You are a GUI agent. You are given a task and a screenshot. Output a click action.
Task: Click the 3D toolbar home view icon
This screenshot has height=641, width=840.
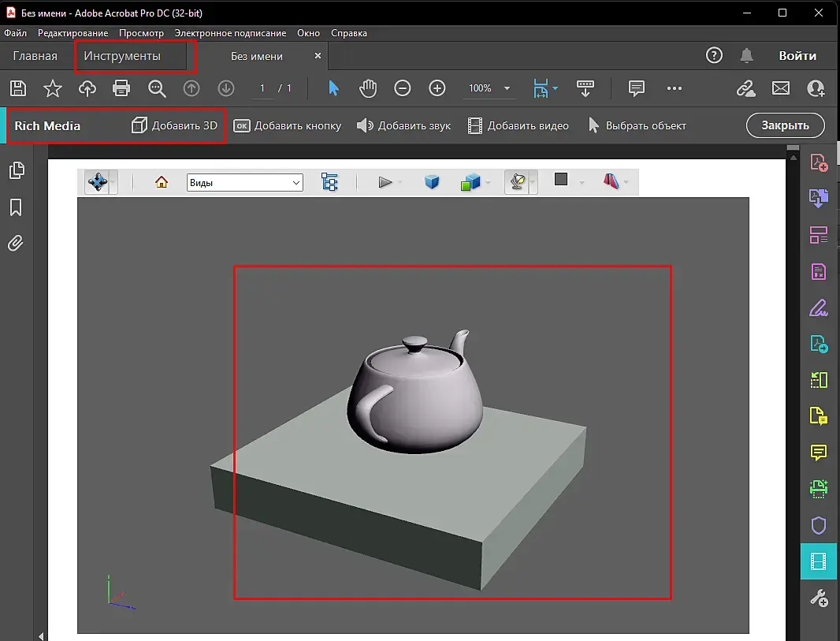tap(162, 182)
